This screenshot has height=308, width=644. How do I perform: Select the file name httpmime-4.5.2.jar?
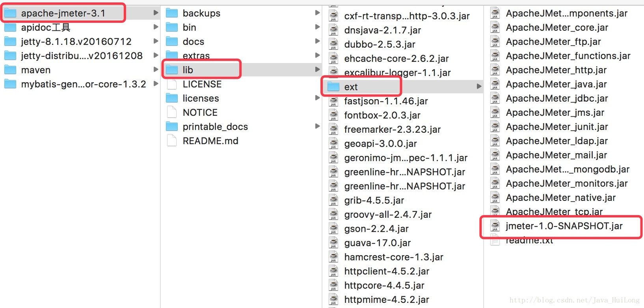point(387,300)
